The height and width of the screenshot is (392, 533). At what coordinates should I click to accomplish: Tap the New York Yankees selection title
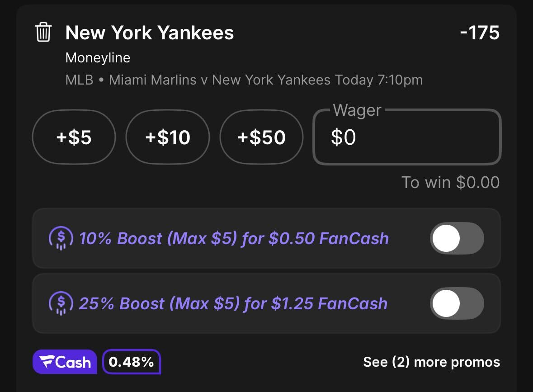(x=150, y=33)
